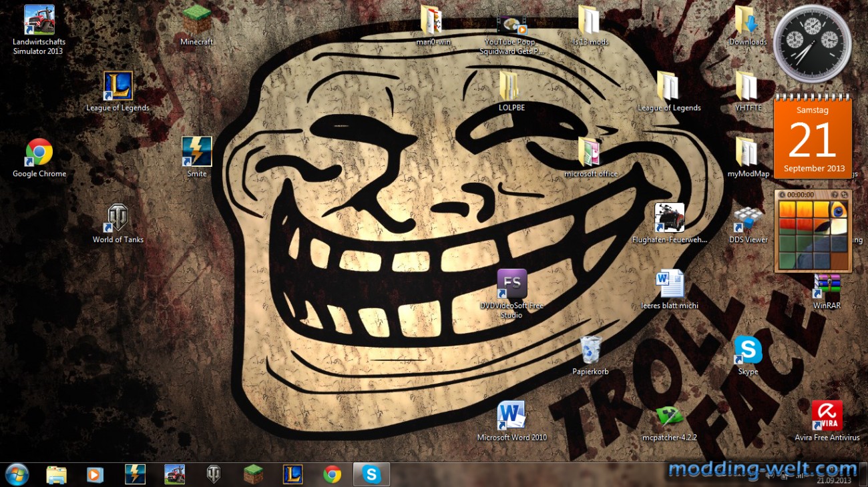Screen dimensions: 868x487
Task: Open Windows Explorer from the taskbar
Action: (x=56, y=474)
